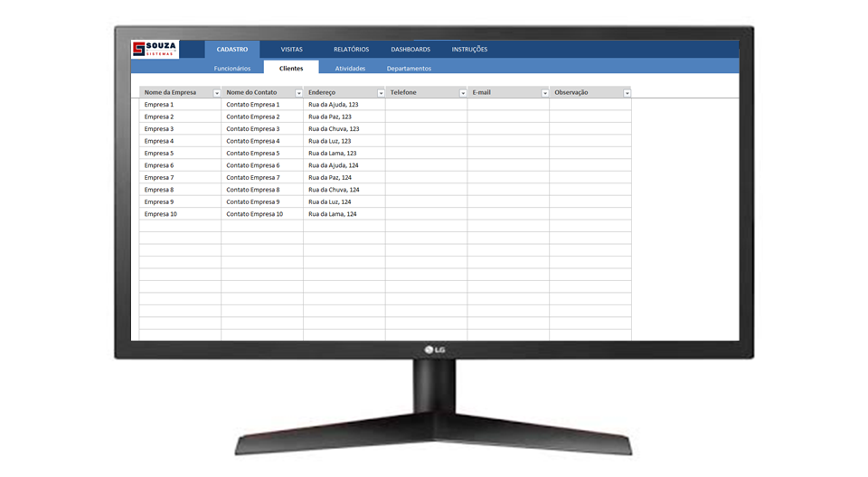Click the E-mail header text
This screenshot has height=477, width=868.
coord(481,92)
